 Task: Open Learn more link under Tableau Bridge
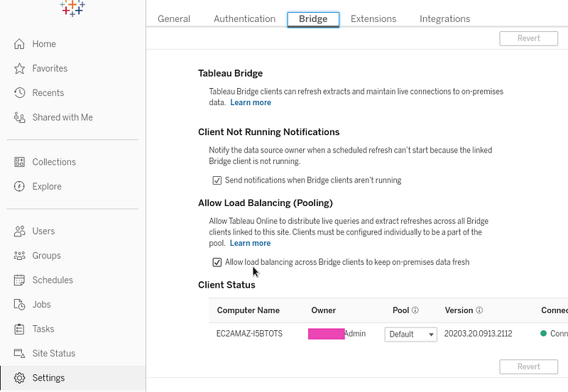tap(251, 102)
